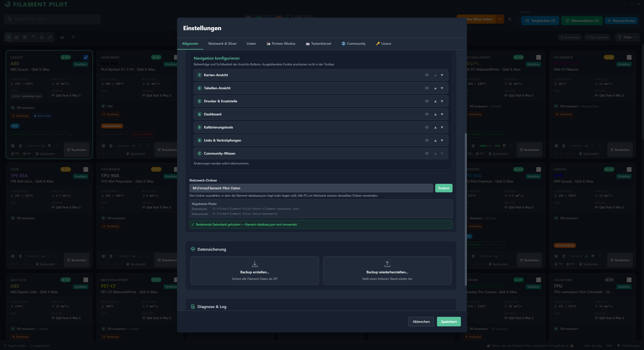Toggle visibility of Tabellen-Ansicht
Image resolution: width=644 pixels, height=350 pixels.
pos(427,88)
